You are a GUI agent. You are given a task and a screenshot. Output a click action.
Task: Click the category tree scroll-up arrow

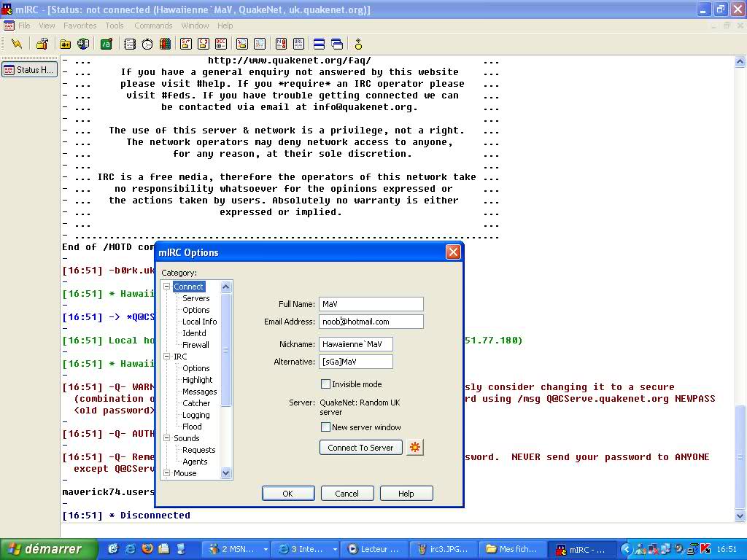tap(226, 286)
